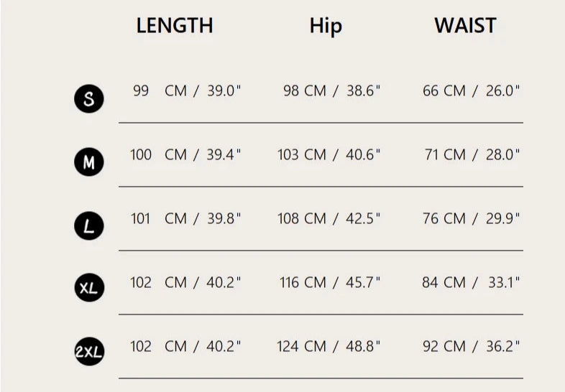Select the L size badge icon
Screen dimensions: 565x392
[x=89, y=227]
